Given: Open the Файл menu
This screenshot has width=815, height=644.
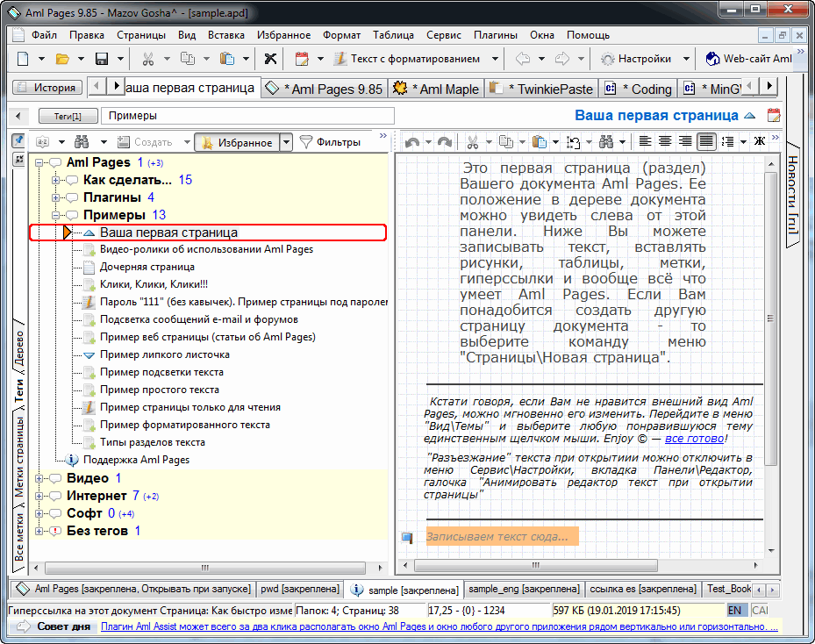Looking at the screenshot, I should pyautogui.click(x=44, y=35).
